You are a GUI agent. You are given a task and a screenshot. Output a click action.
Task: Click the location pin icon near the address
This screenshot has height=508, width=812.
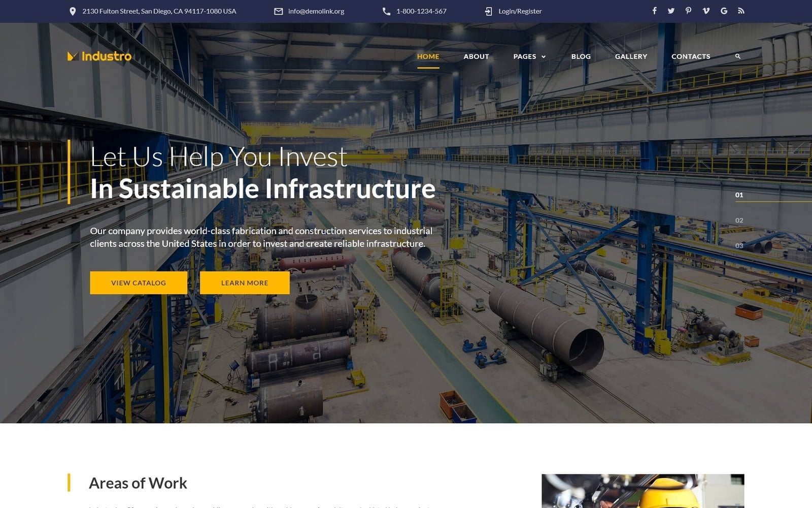point(74,10)
